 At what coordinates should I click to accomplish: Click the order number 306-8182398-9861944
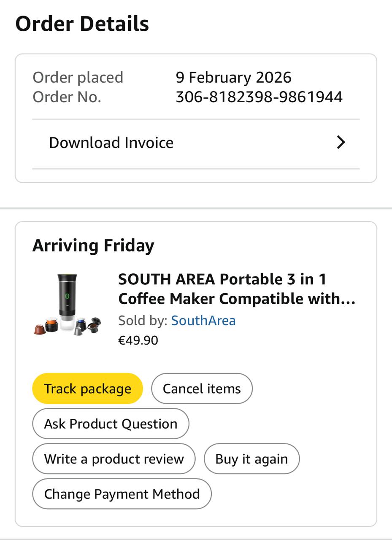259,97
